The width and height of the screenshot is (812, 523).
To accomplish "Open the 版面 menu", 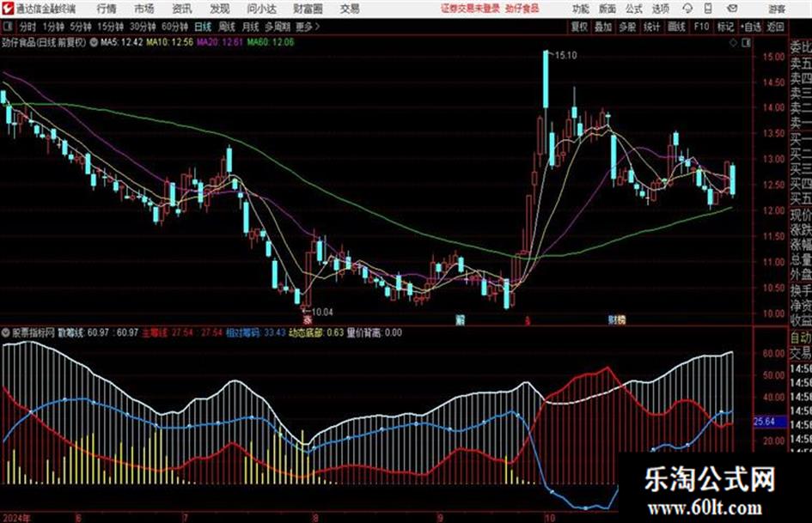I will [x=607, y=9].
